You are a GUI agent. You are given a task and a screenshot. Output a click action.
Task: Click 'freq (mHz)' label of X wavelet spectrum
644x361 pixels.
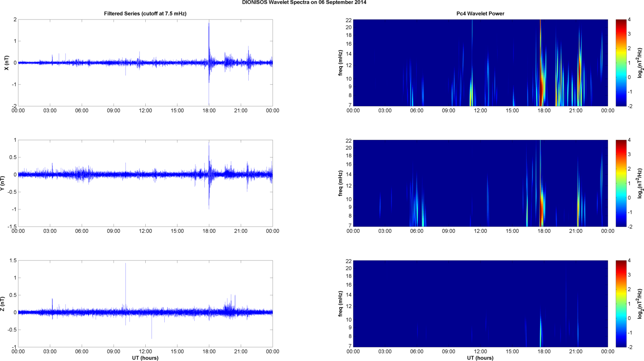[x=340, y=63]
